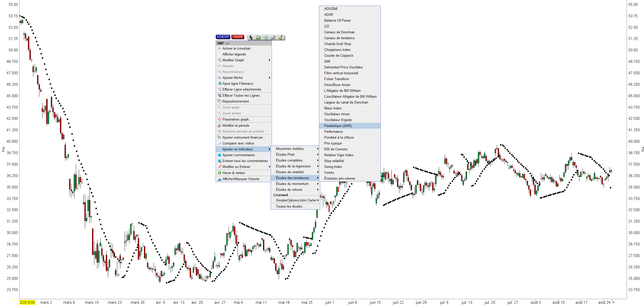Select Études des tendances menu item
The image size is (644, 305).
coord(295,178)
